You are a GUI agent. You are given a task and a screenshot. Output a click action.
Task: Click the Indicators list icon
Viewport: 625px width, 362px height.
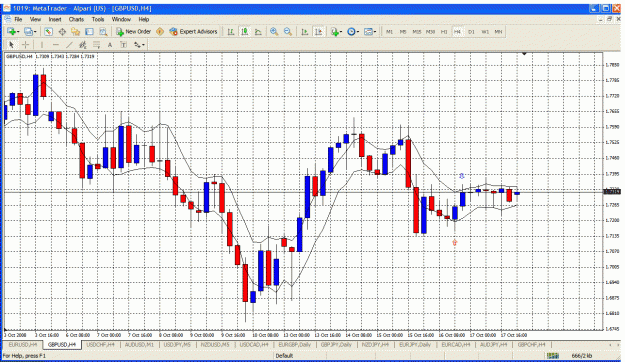[334, 32]
